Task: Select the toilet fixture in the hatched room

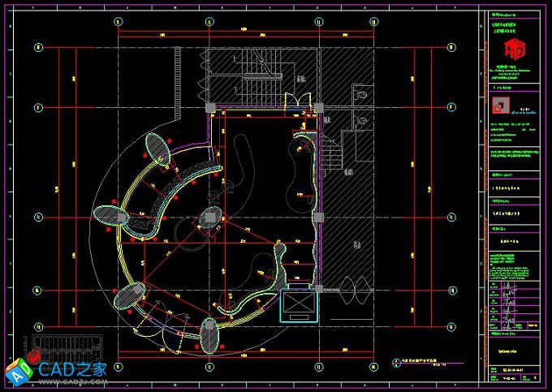Action: 363,97
